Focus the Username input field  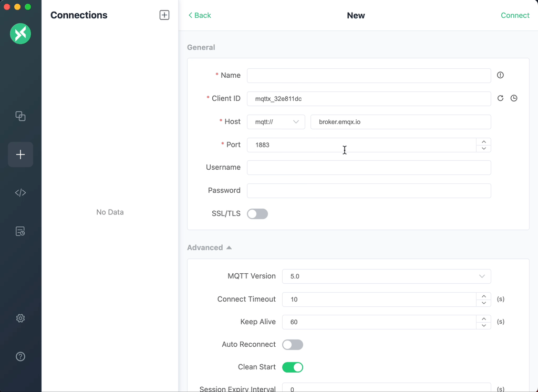[369, 168]
